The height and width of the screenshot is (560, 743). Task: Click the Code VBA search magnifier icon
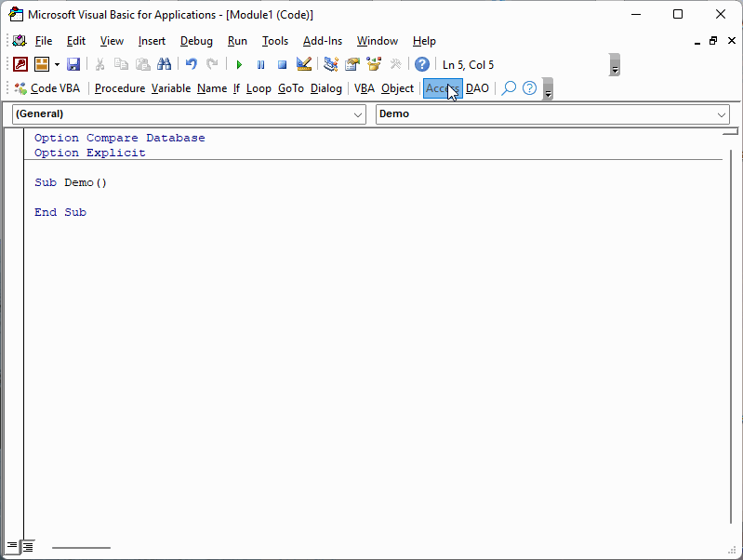tap(509, 88)
